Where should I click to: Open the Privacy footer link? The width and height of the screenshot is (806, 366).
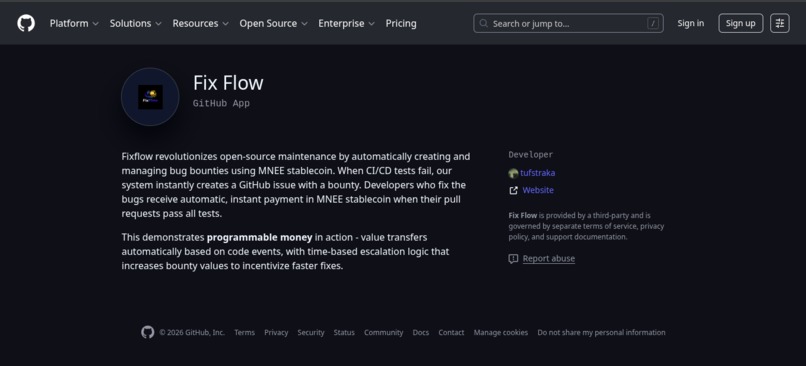[x=276, y=333]
